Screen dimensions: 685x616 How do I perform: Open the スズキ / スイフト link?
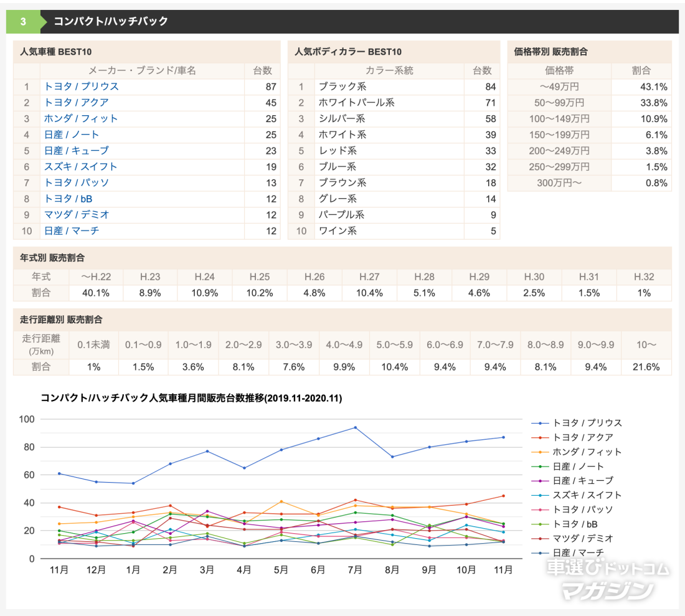[x=81, y=166]
